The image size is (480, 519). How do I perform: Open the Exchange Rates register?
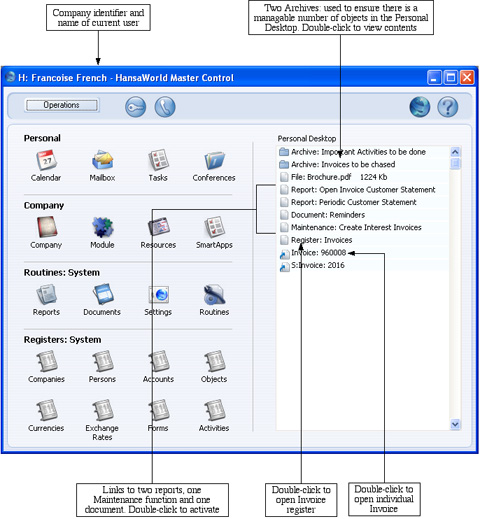coord(103,410)
